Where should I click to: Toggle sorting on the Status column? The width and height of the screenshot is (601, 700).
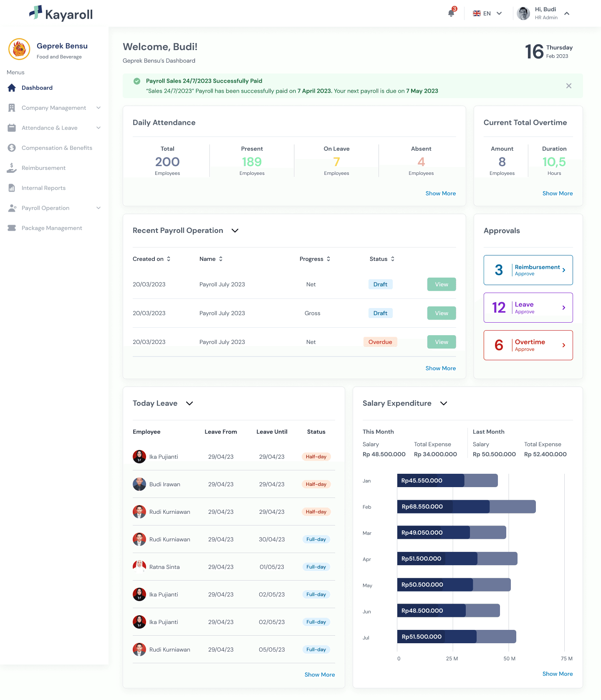pos(382,259)
